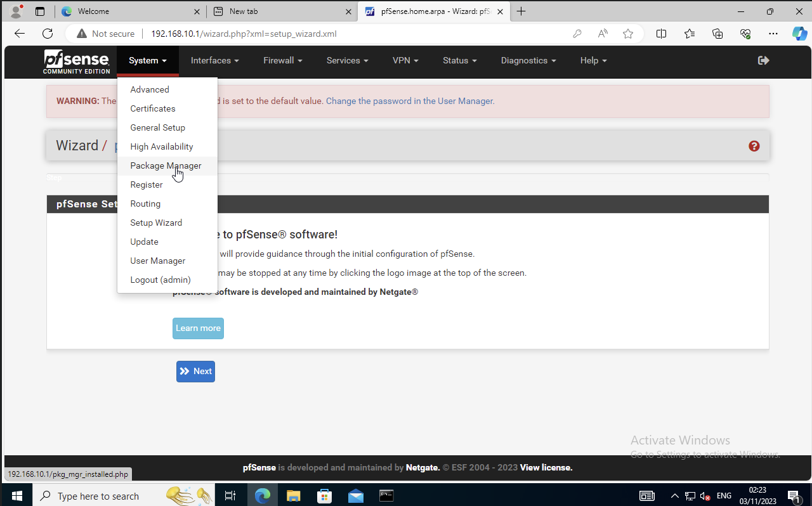Viewport: 812px width, 506px height.
Task: Select Certificates from System menu
Action: (167, 108)
